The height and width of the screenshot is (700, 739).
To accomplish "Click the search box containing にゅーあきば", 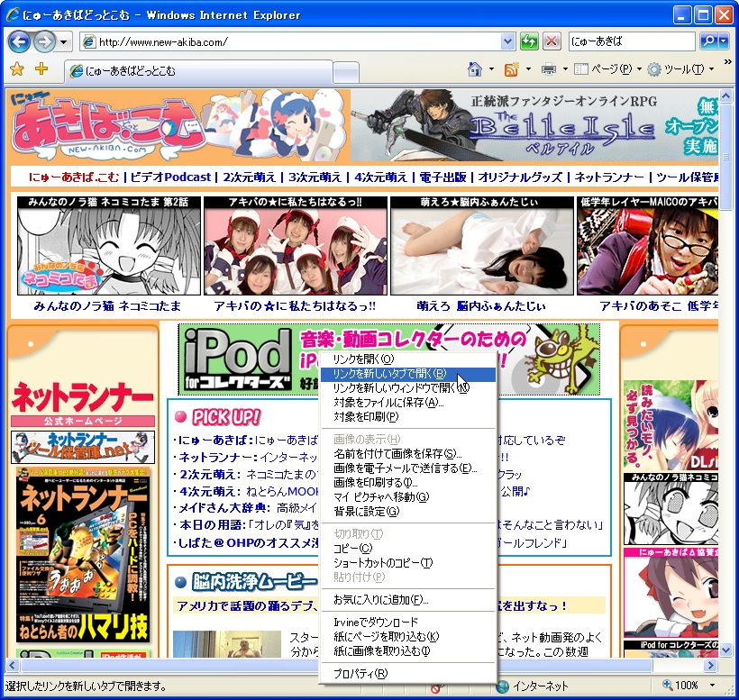I will click(x=632, y=42).
